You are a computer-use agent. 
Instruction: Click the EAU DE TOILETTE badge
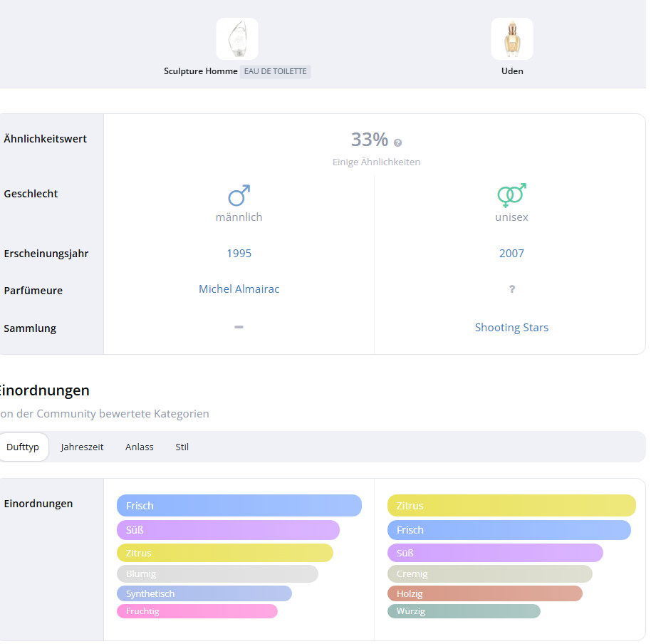(x=275, y=71)
